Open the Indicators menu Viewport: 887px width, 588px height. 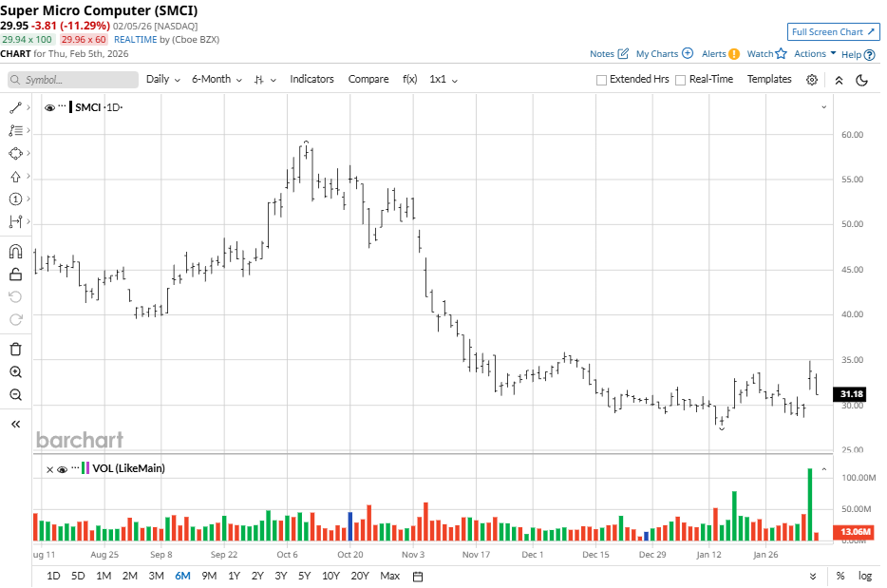(311, 79)
